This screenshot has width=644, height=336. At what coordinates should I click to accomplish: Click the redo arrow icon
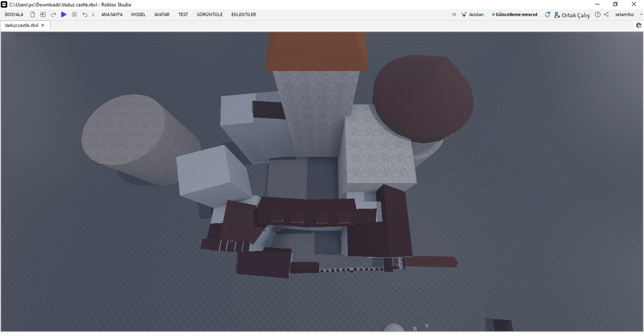[53, 14]
